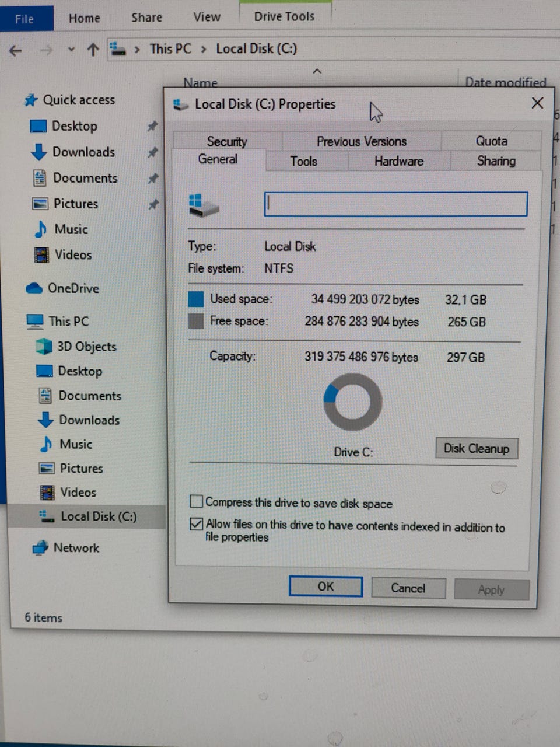
Task: Select Local Disk (C:) in address breadcrumb
Action: pyautogui.click(x=256, y=48)
